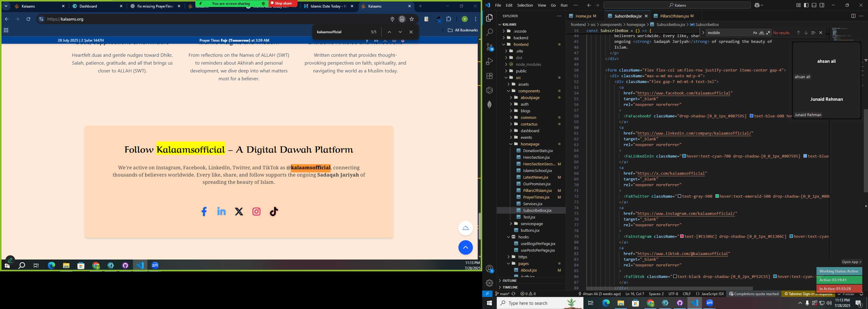The width and height of the screenshot is (868, 309).
Task: Split the VS Code editor right
Action: [x=853, y=16]
